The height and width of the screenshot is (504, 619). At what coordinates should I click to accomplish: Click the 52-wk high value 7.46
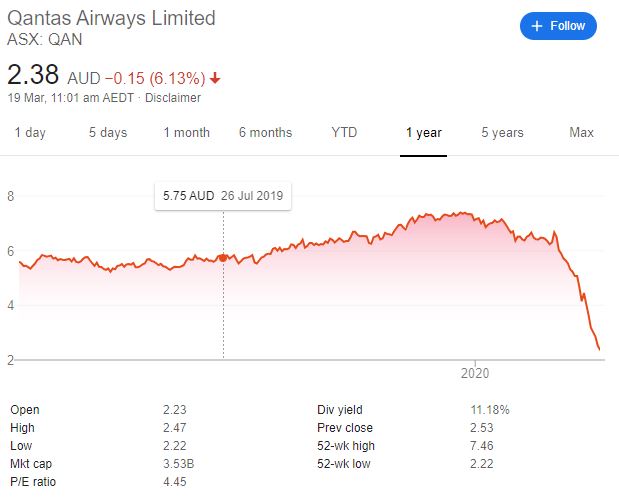482,446
